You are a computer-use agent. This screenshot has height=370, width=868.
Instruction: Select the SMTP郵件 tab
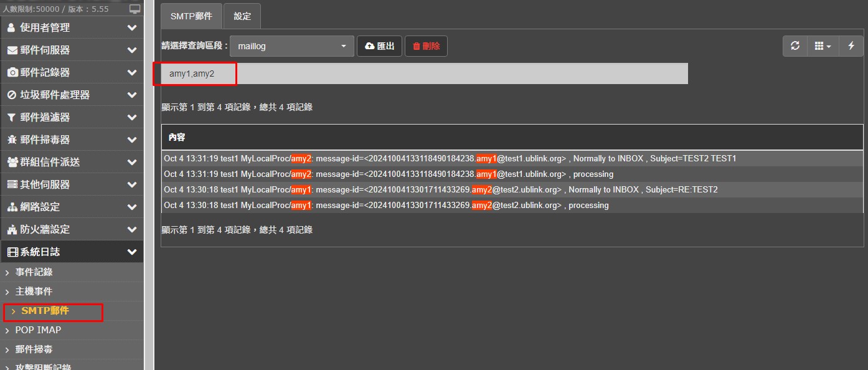tap(191, 16)
